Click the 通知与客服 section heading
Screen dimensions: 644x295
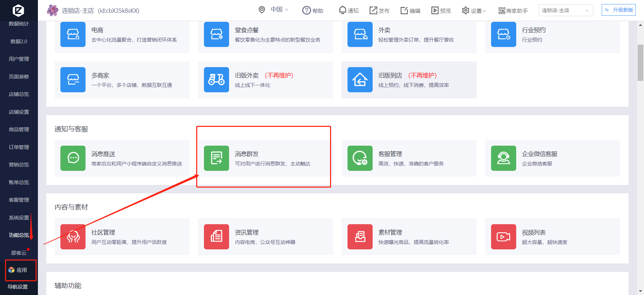pyautogui.click(x=71, y=129)
